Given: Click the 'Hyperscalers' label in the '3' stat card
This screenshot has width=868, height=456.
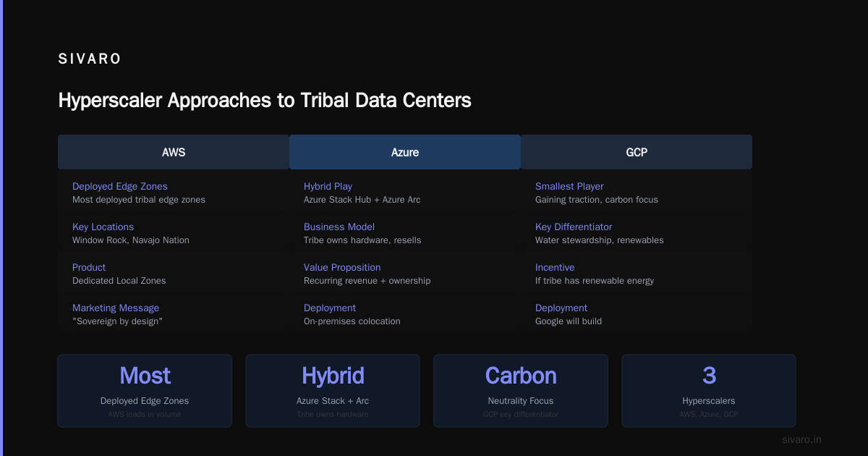Looking at the screenshot, I should pyautogui.click(x=709, y=401).
